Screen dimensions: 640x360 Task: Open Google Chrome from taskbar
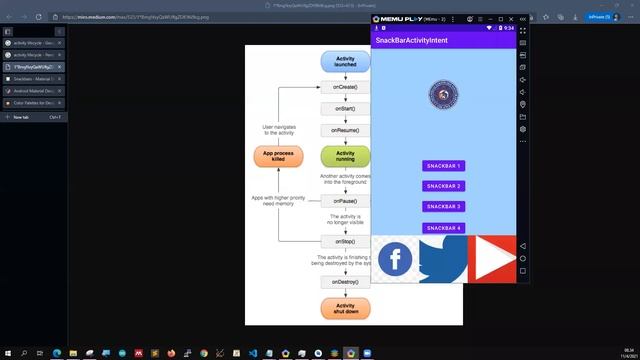[x=204, y=353]
